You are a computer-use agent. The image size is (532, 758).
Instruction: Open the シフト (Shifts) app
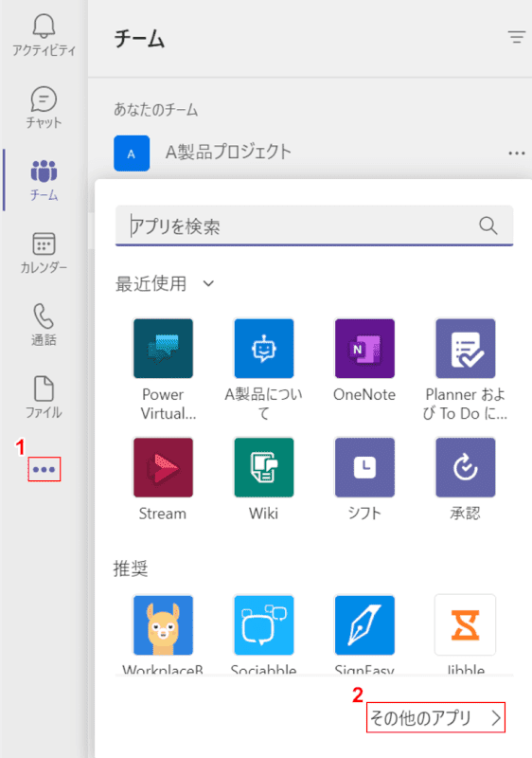coord(364,467)
